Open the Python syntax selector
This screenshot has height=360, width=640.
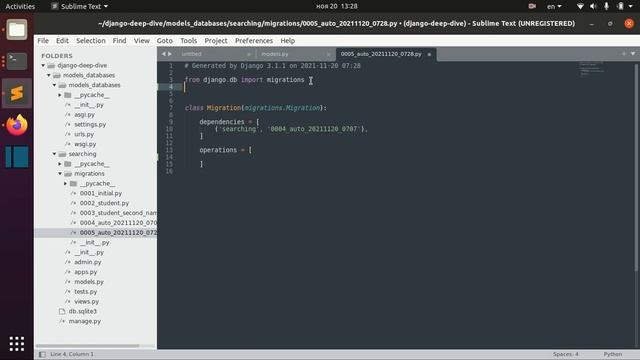click(x=612, y=354)
